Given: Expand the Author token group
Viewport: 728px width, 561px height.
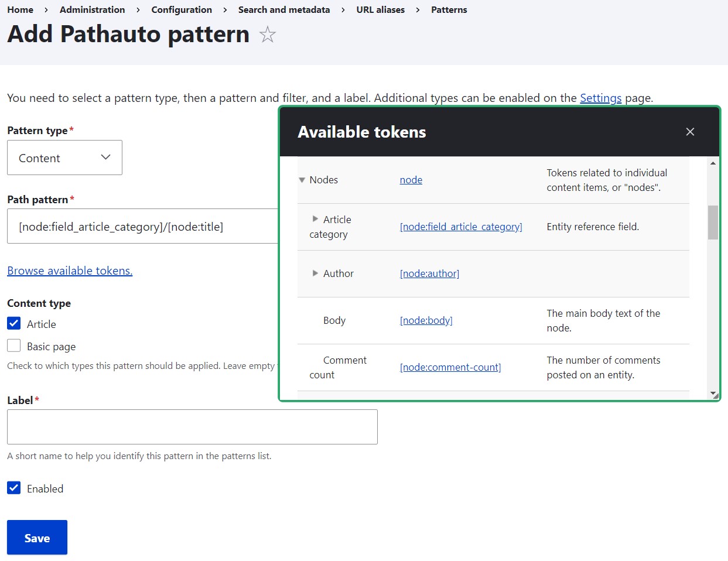Looking at the screenshot, I should (316, 273).
